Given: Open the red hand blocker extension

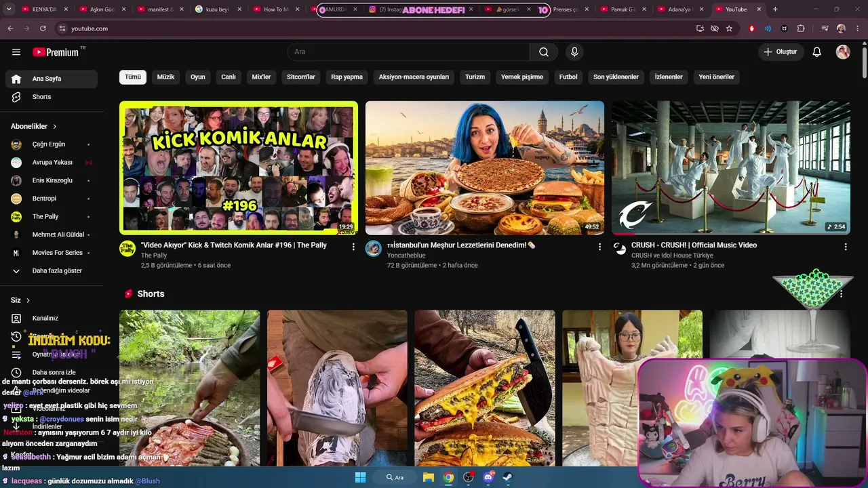Looking at the screenshot, I should (x=751, y=28).
